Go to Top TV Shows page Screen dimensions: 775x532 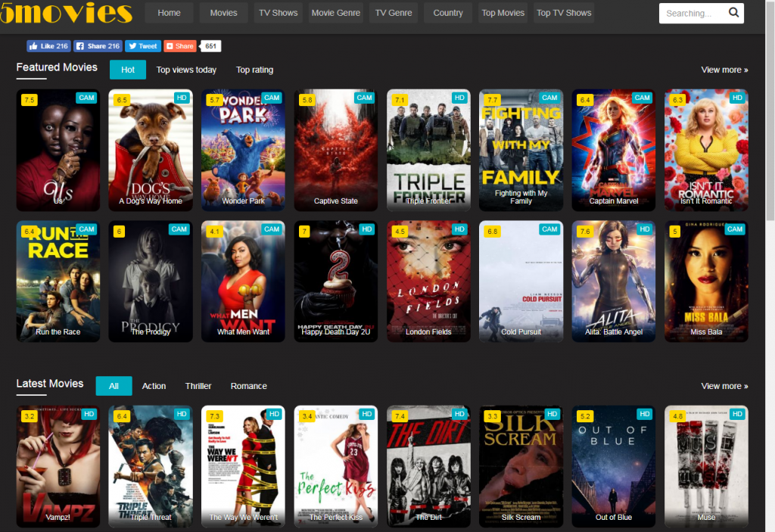[564, 13]
